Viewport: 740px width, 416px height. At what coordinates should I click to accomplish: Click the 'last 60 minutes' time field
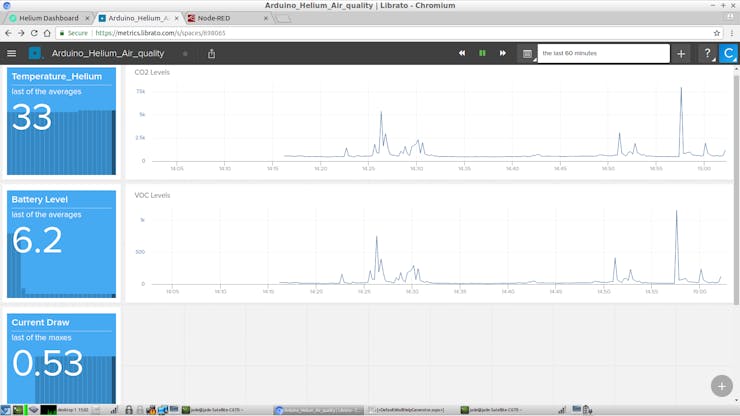click(x=603, y=53)
